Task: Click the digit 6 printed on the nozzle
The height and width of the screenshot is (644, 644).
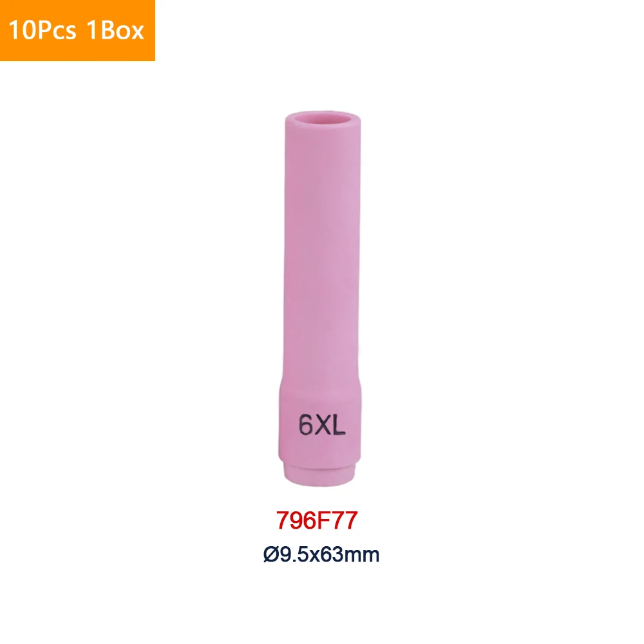Action: [x=306, y=424]
